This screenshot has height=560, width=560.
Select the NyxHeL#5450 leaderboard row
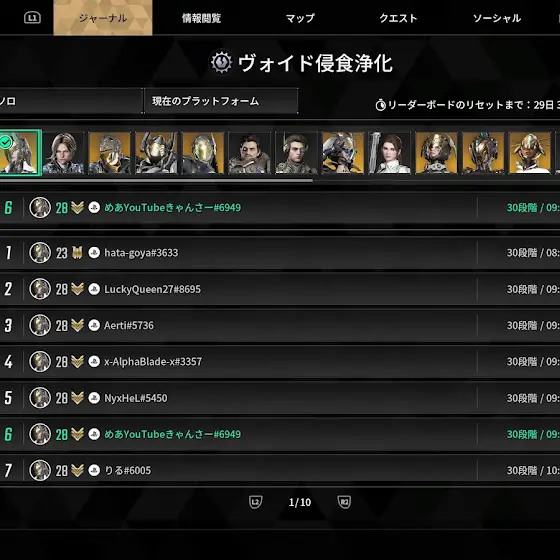click(x=280, y=398)
